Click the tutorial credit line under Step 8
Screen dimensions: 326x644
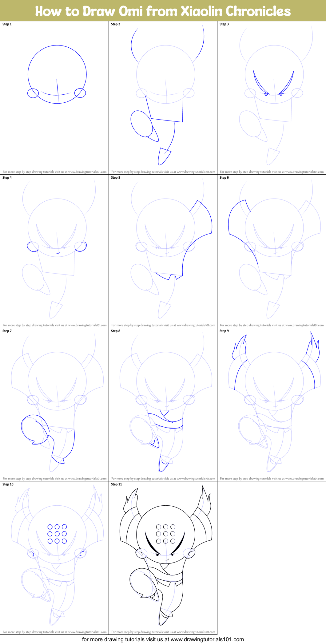tap(163, 479)
